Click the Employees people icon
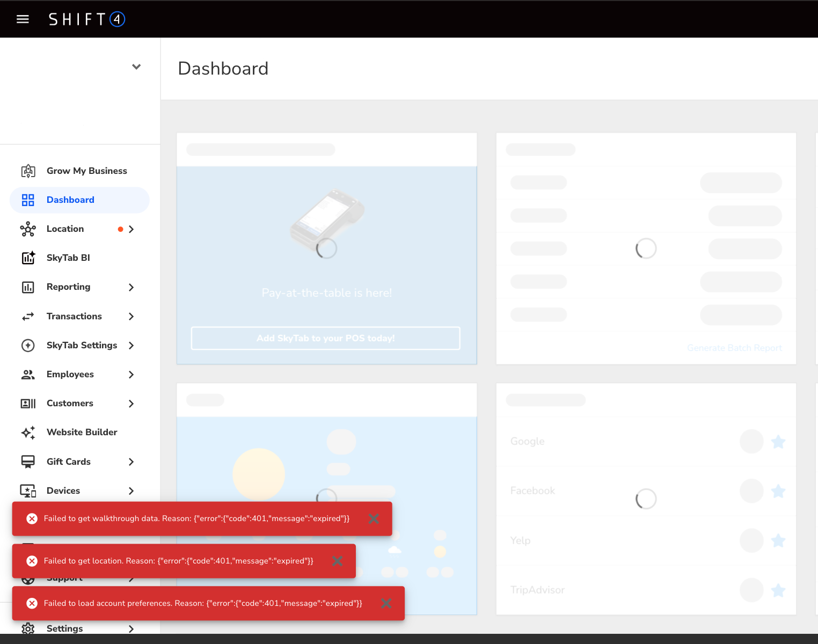The width and height of the screenshot is (818, 644). coord(28,375)
